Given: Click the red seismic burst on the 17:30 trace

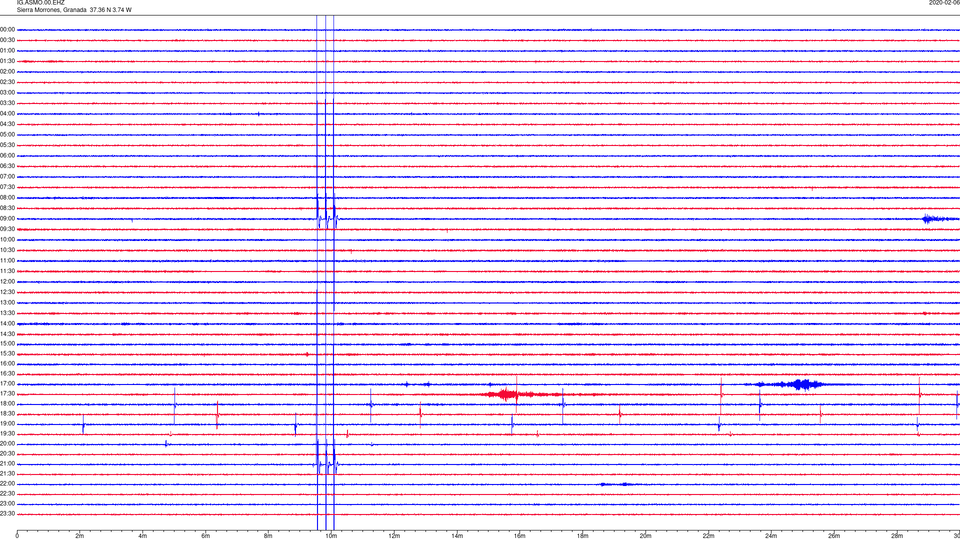Looking at the screenshot, I should click(509, 394).
